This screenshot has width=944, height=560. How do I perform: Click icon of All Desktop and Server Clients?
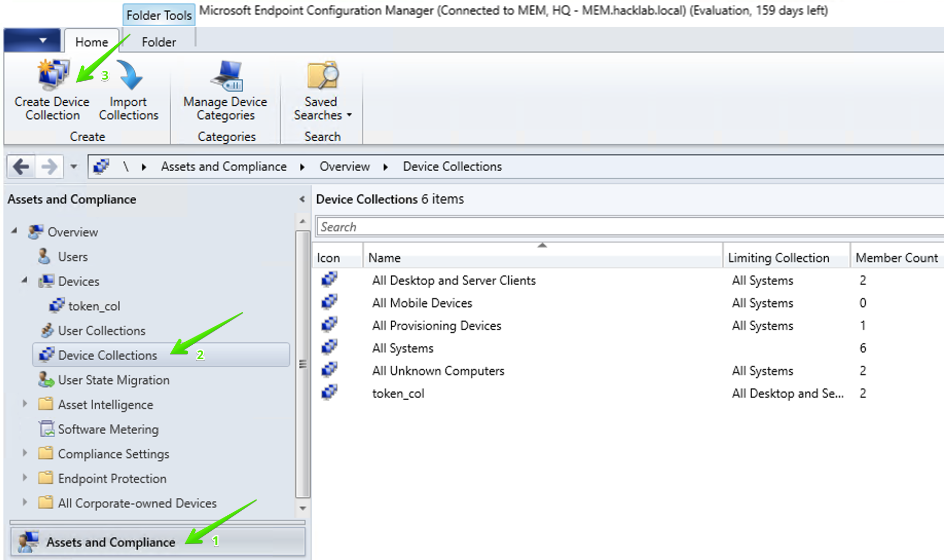329,280
